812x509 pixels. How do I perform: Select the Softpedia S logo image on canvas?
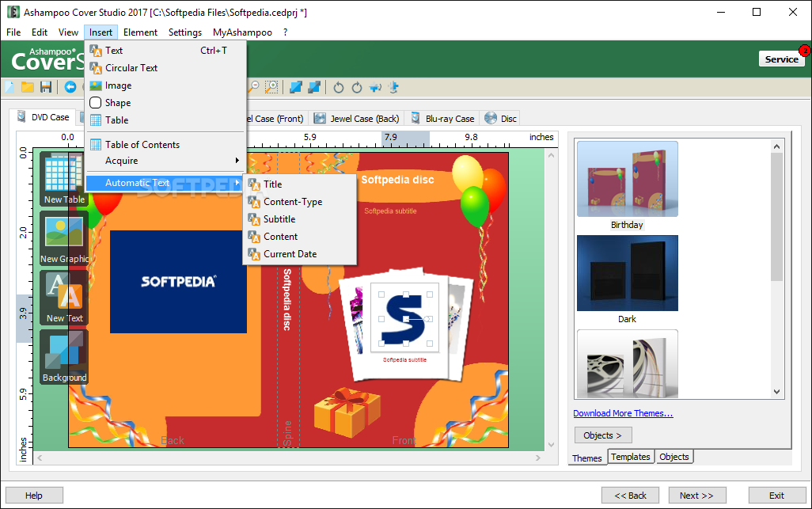[x=405, y=318]
